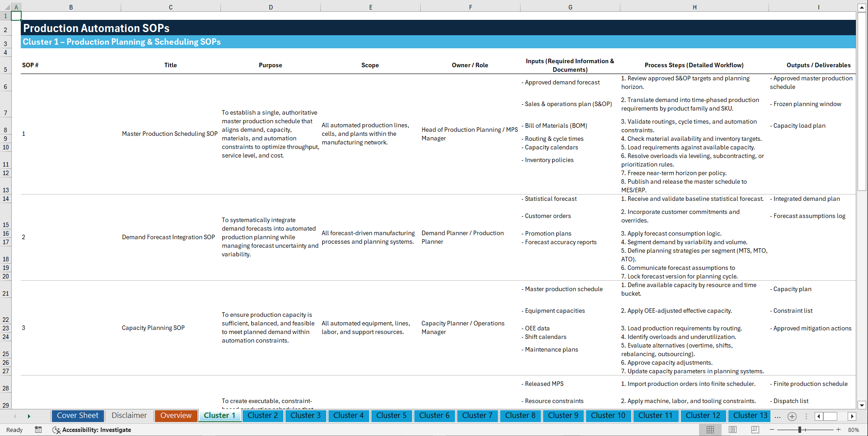Image resolution: width=868 pixels, height=436 pixels.
Task: Start macro recording from the status bar
Action: (x=38, y=430)
